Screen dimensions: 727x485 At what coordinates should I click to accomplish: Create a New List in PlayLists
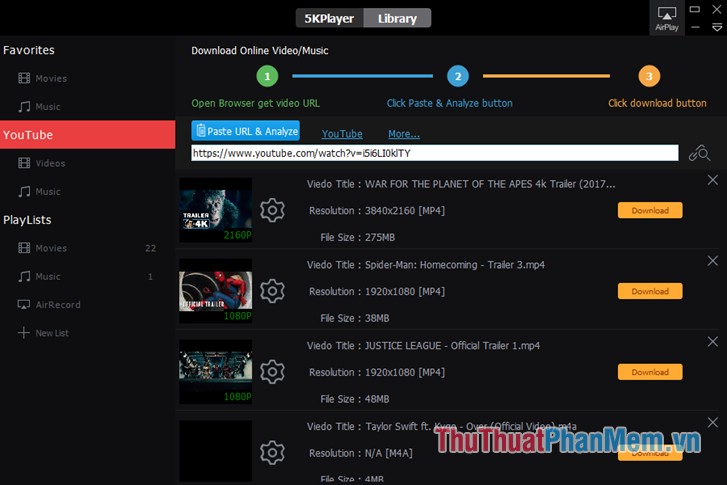(x=44, y=333)
